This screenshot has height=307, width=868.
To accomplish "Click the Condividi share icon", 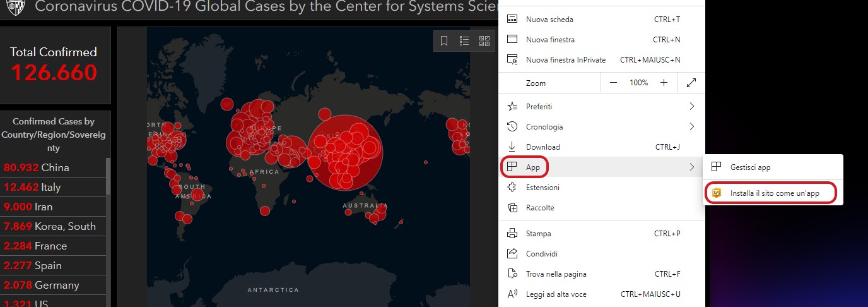I will 513,254.
